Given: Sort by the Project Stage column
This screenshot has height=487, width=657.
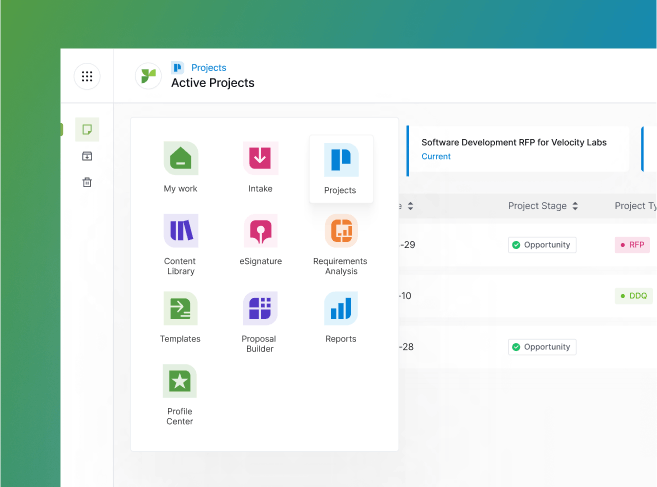Looking at the screenshot, I should 543,206.
